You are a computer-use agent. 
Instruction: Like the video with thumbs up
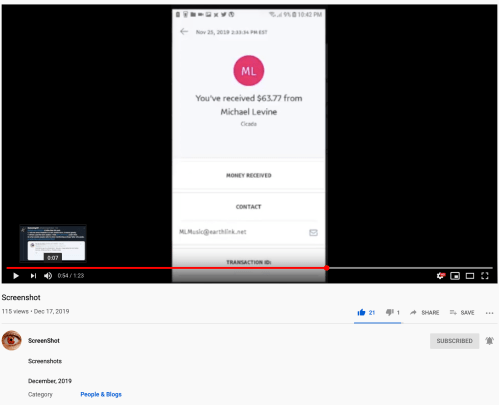pos(361,312)
